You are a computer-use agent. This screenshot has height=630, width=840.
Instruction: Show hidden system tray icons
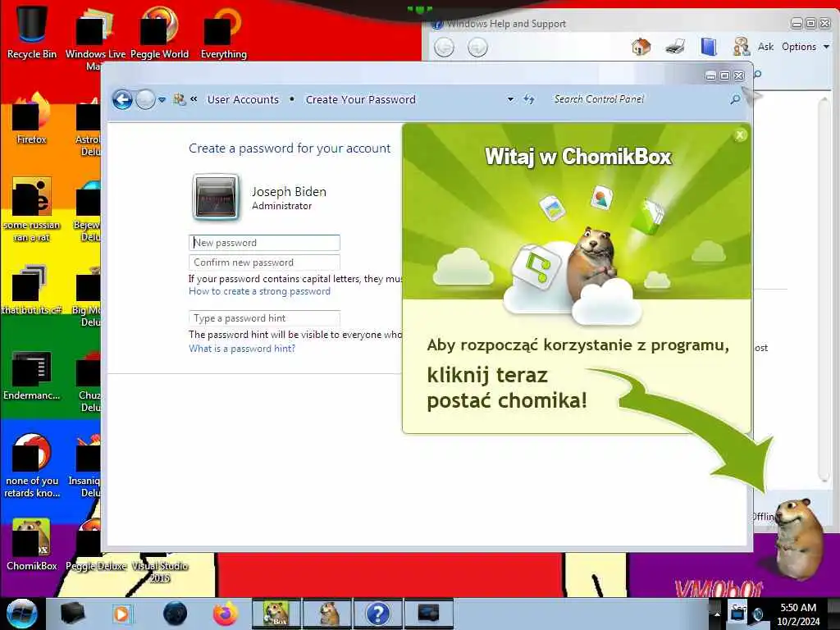(717, 614)
